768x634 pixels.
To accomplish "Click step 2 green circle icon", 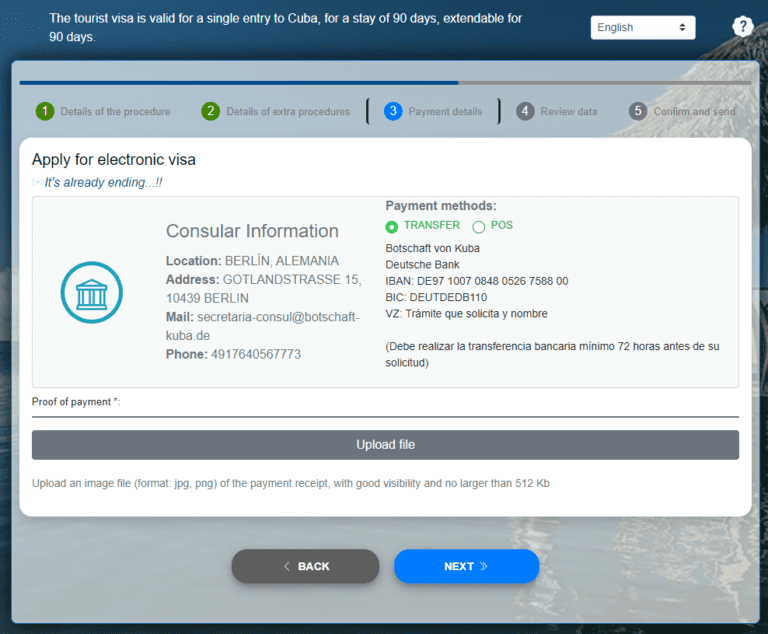I will [210, 111].
